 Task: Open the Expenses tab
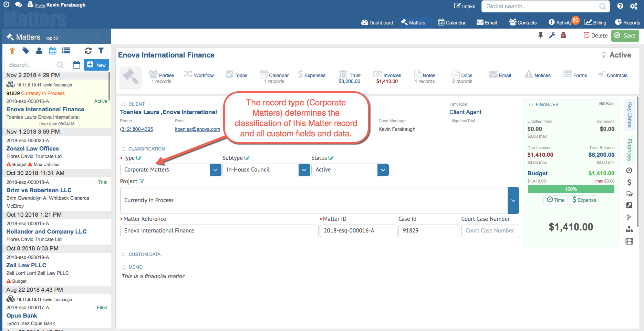pyautogui.click(x=312, y=75)
